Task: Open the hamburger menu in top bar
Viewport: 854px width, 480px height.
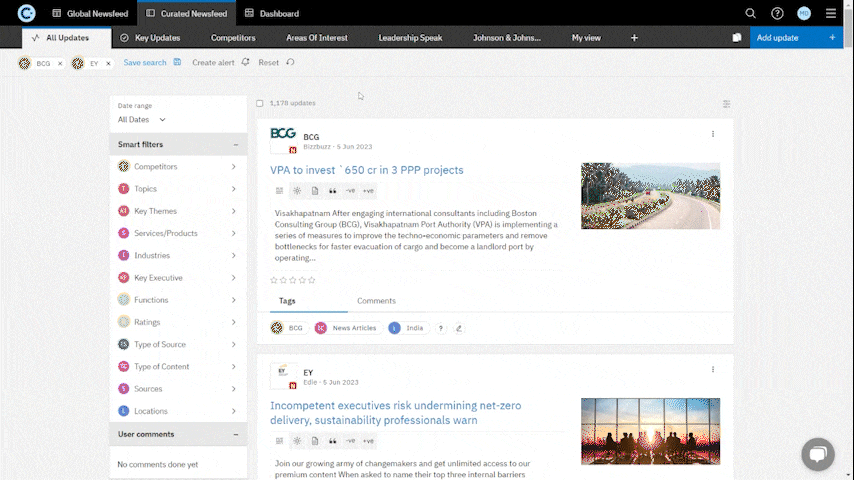Action: pos(831,13)
